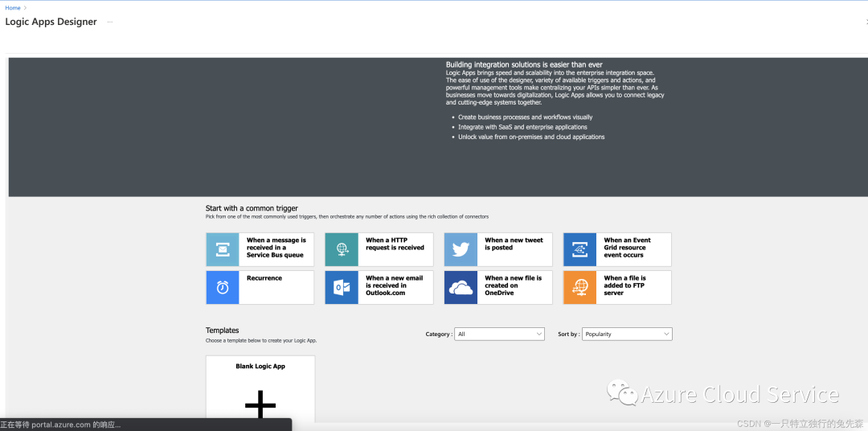Click the 'Blank Logic App' template title
This screenshot has height=431, width=868.
coord(260,366)
